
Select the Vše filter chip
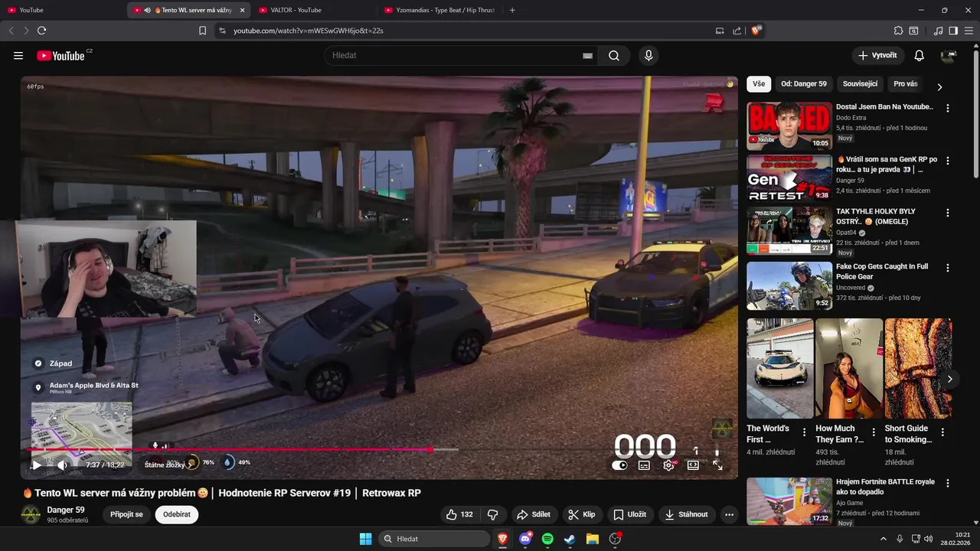coord(758,84)
